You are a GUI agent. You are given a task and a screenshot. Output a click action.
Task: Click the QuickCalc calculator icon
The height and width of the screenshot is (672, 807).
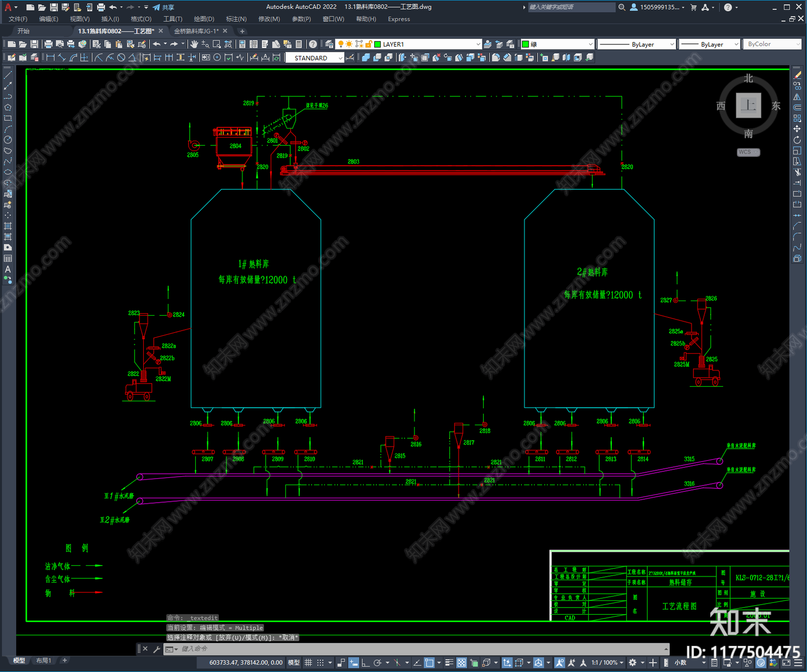tap(299, 44)
